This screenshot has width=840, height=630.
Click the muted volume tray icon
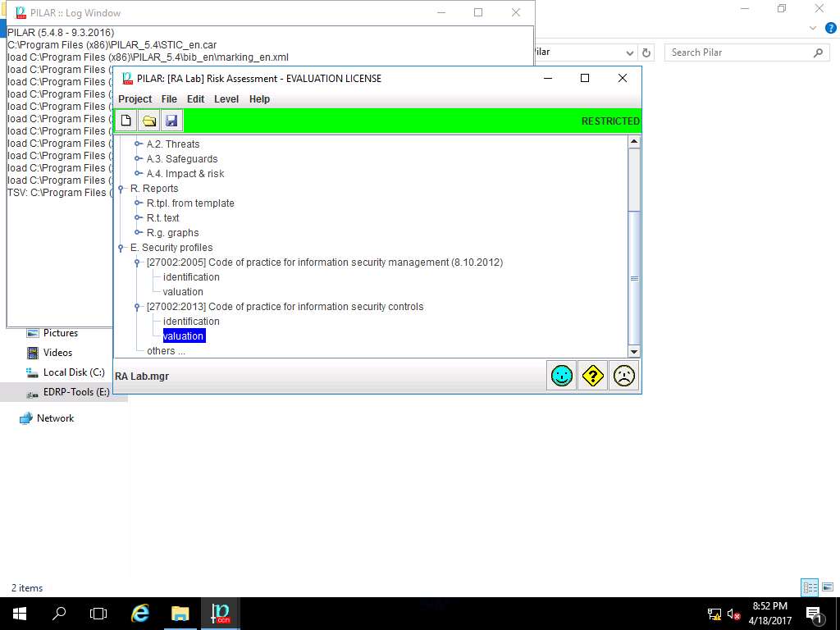tap(734, 614)
